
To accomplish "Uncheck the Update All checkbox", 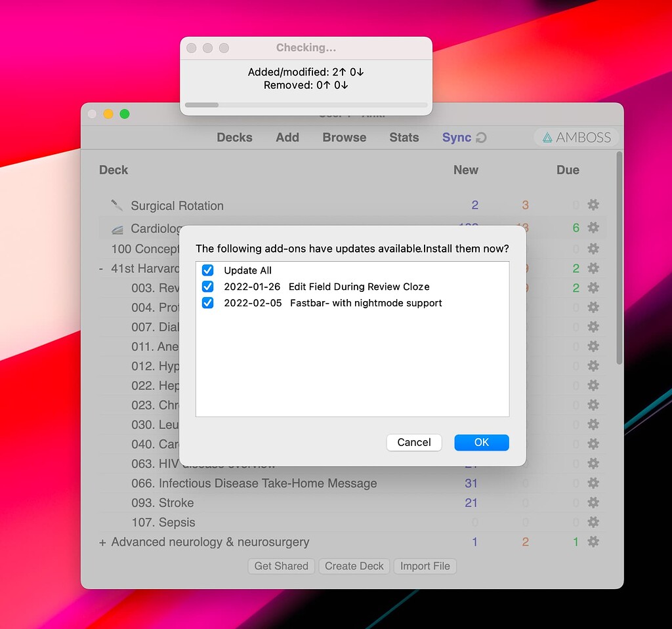I will tap(207, 270).
